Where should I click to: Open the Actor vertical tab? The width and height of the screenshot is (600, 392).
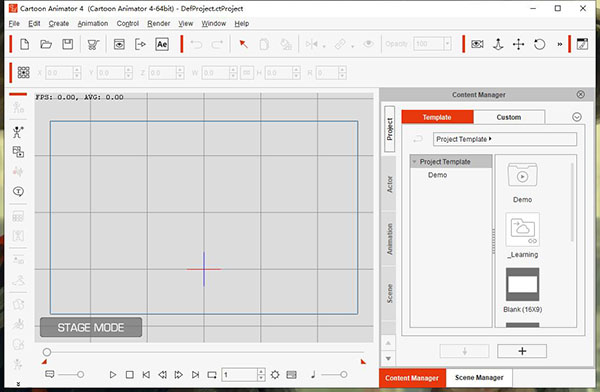pyautogui.click(x=390, y=184)
